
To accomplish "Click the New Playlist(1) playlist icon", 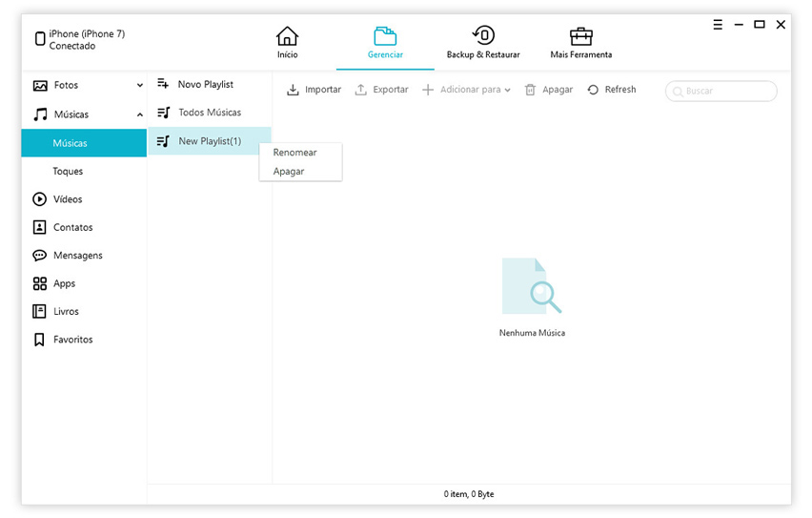I will click(x=164, y=141).
